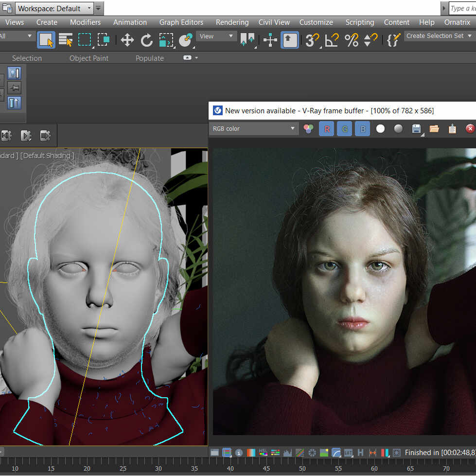
Task: Toggle Keyboard Shortcut Override button
Action: coord(290,40)
